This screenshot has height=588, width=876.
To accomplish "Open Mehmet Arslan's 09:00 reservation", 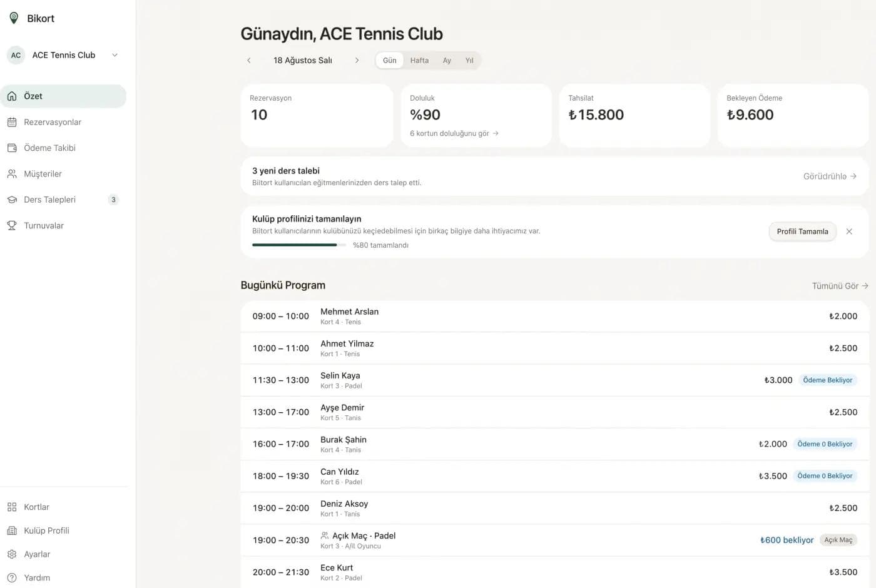I will 555,317.
